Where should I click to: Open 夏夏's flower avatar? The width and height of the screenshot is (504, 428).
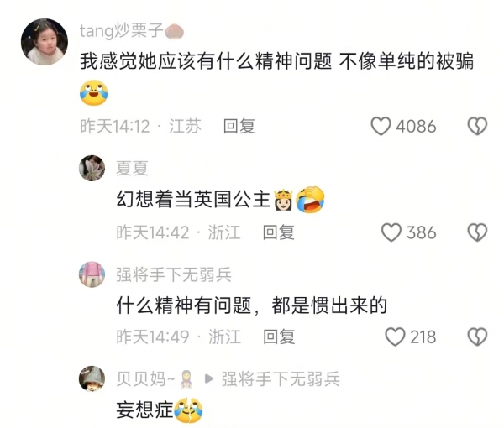92,168
